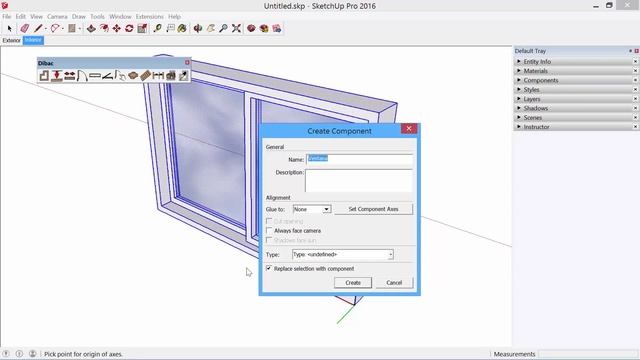Image resolution: width=640 pixels, height=360 pixels.
Task: Pick the pink Eraser tool
Action: coord(24,28)
